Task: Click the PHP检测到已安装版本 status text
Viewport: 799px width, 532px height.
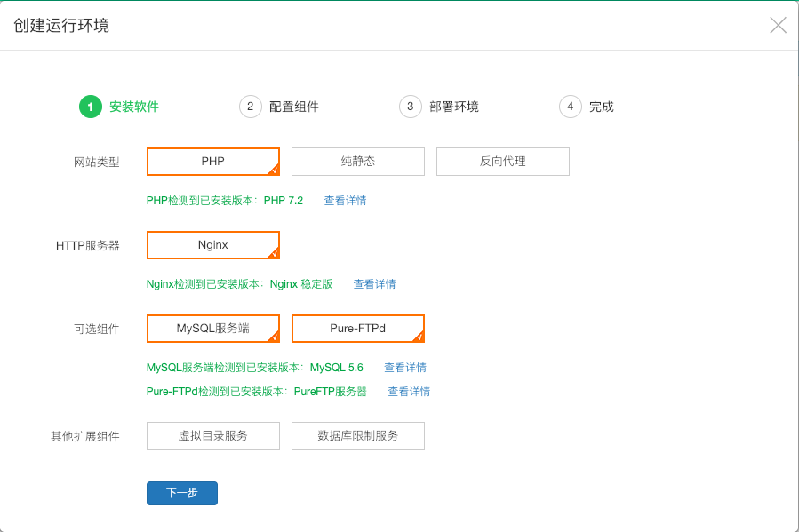Action: tap(225, 201)
